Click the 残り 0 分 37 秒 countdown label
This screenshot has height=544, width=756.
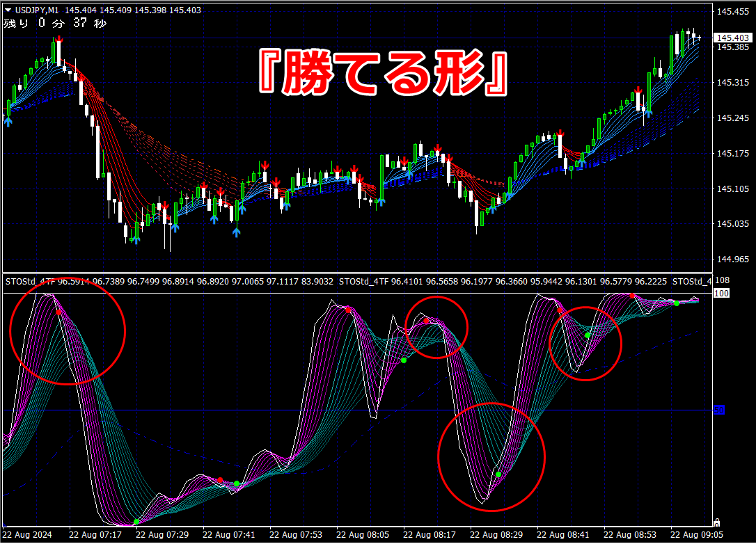[55, 23]
